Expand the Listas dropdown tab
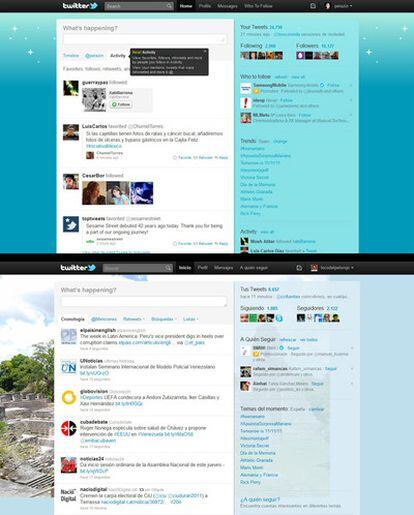 [190, 319]
